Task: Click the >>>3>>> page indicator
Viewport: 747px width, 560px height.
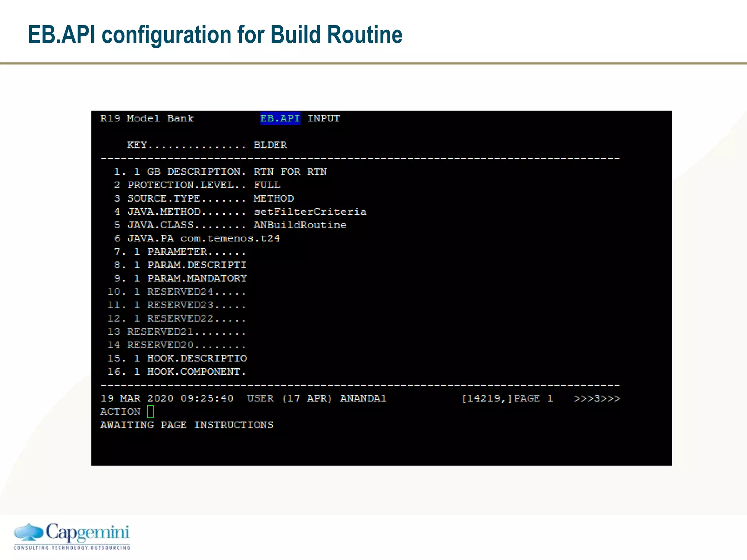Action: 597,398
